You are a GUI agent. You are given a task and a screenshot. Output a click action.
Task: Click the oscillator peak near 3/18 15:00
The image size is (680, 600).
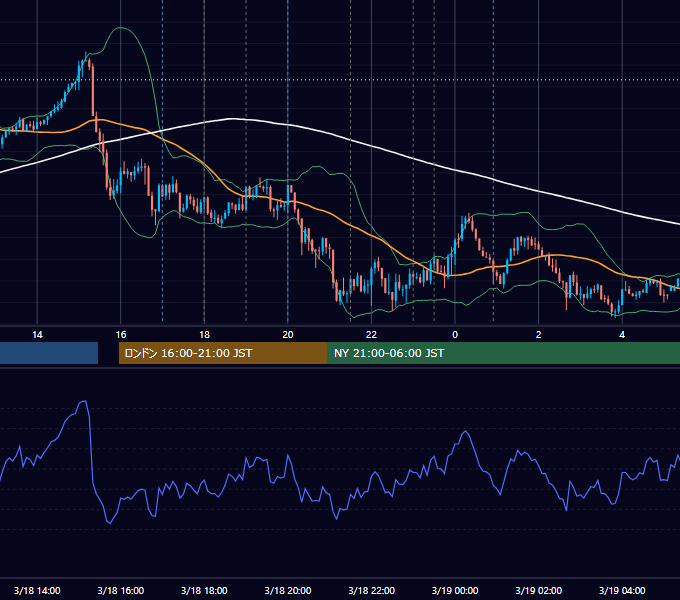click(x=83, y=402)
